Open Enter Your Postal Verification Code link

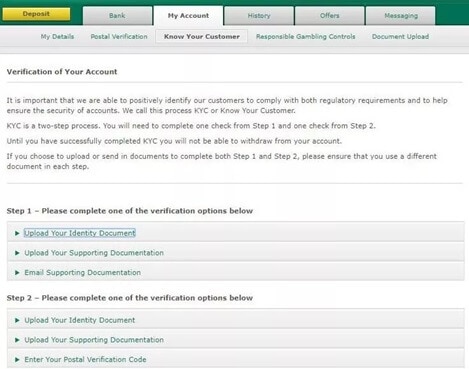point(85,359)
